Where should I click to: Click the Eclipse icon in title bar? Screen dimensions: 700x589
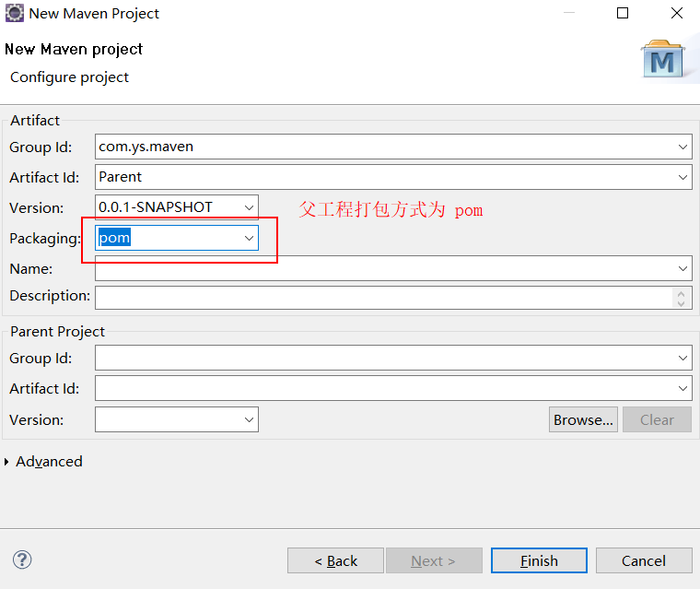[x=15, y=14]
